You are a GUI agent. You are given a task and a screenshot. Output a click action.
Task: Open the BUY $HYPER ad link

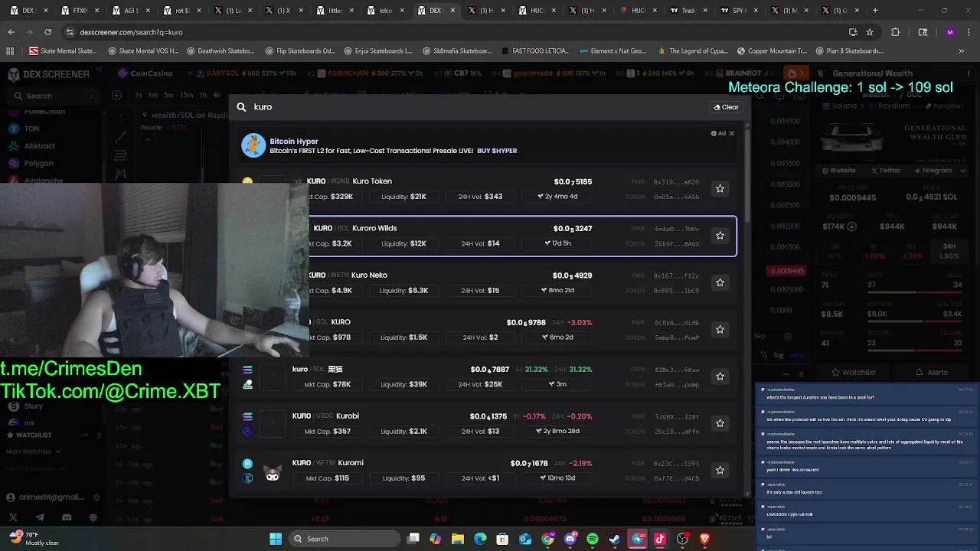(497, 151)
